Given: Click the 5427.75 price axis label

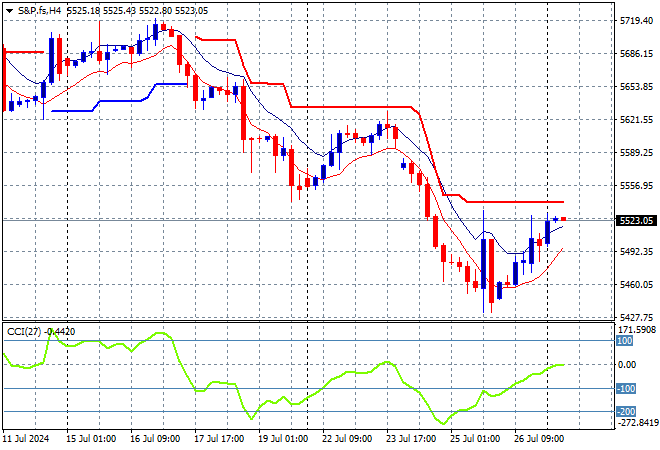Looking at the screenshot, I should tap(636, 317).
